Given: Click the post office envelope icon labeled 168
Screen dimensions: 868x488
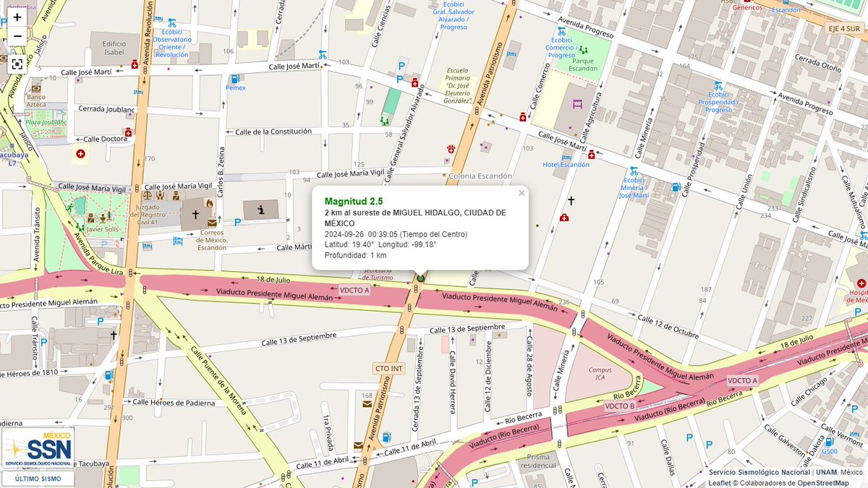Looking at the screenshot, I should (367, 404).
